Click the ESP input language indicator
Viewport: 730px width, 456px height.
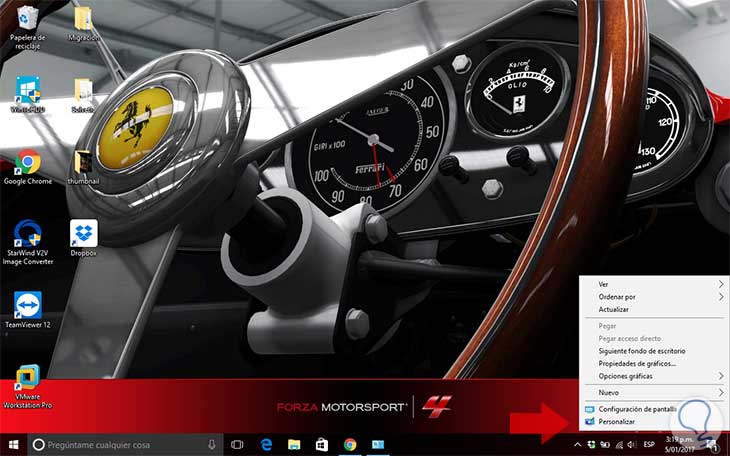649,445
